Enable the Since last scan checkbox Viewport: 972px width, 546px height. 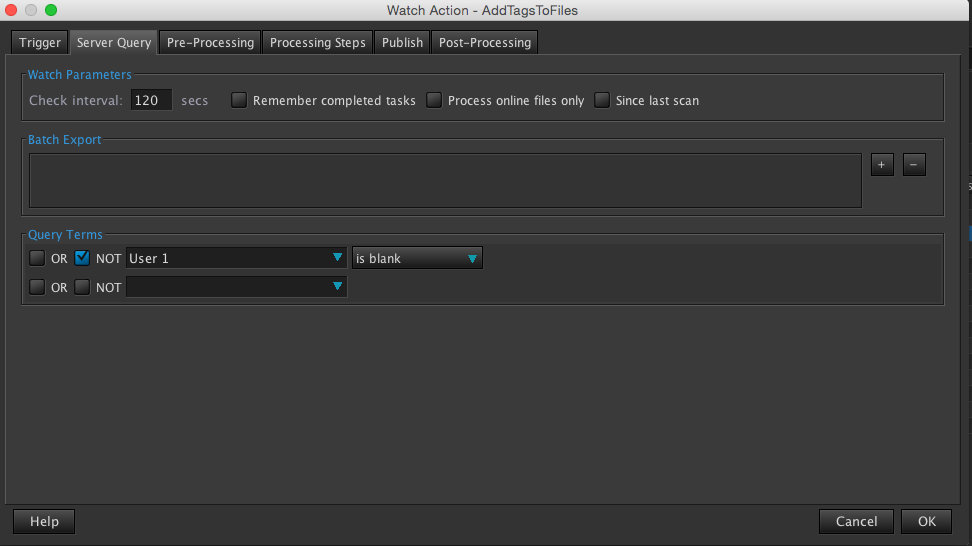(x=602, y=100)
